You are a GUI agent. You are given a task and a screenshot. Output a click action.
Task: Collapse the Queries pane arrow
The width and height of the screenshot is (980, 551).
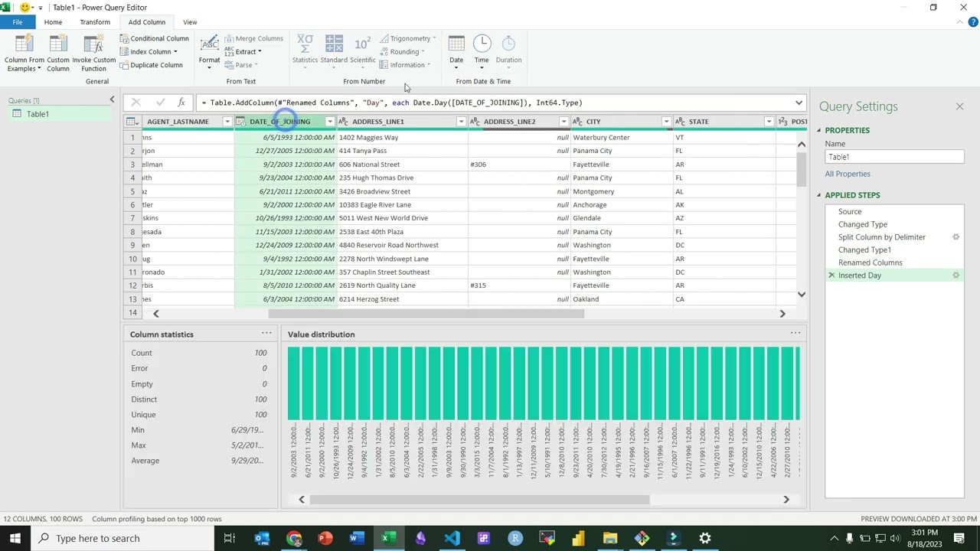coord(112,99)
